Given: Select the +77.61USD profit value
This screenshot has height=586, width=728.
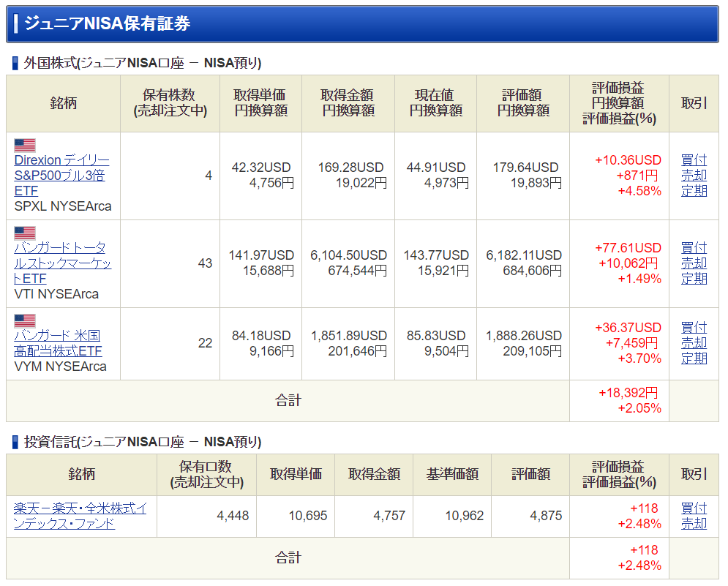Looking at the screenshot, I should point(628,248).
